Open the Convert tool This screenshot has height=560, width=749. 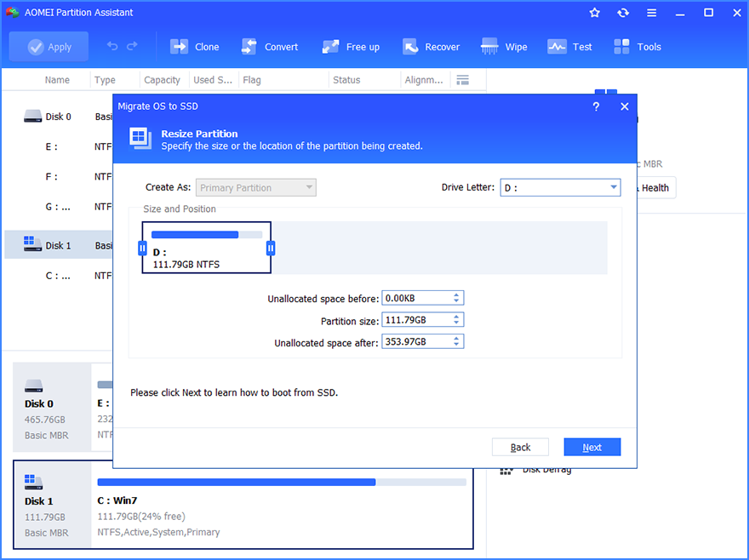click(270, 47)
